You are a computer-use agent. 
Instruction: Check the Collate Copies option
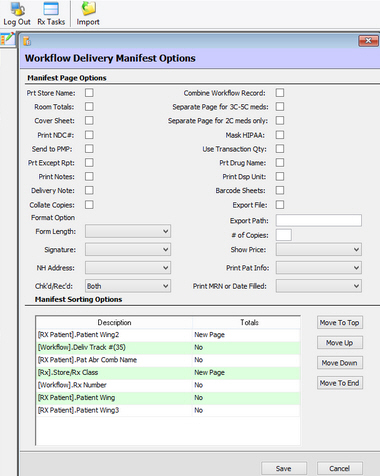89,205
